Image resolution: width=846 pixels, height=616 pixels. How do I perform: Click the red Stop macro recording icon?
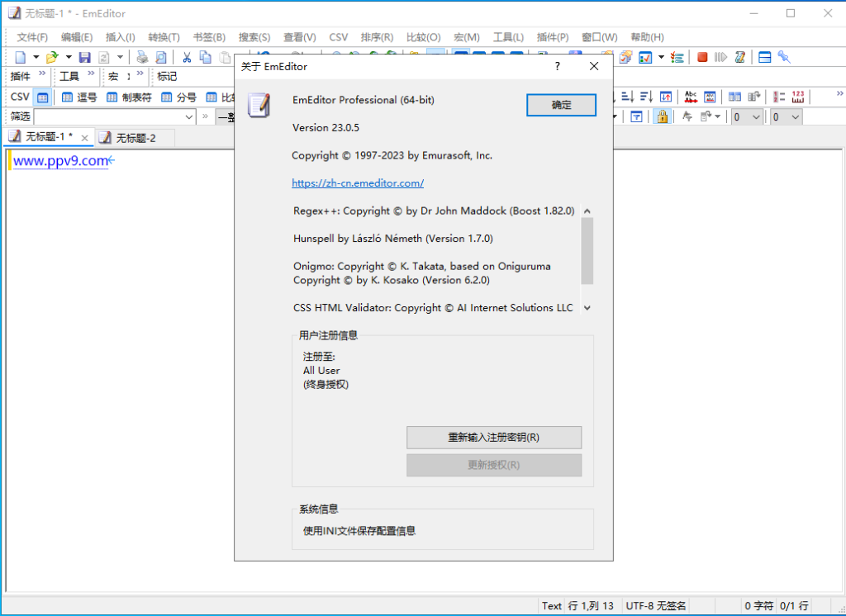pos(702,57)
